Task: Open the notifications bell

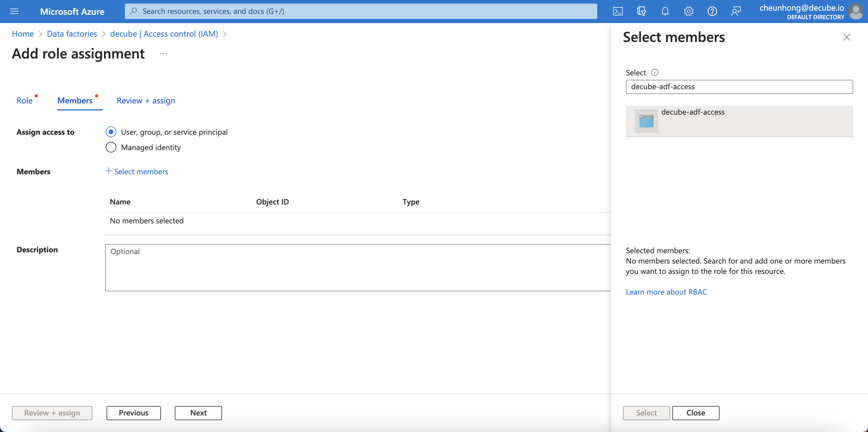Action: pos(665,12)
